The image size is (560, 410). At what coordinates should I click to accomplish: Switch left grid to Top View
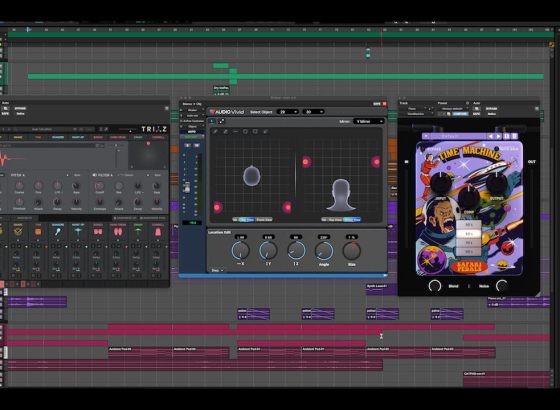[x=247, y=220]
